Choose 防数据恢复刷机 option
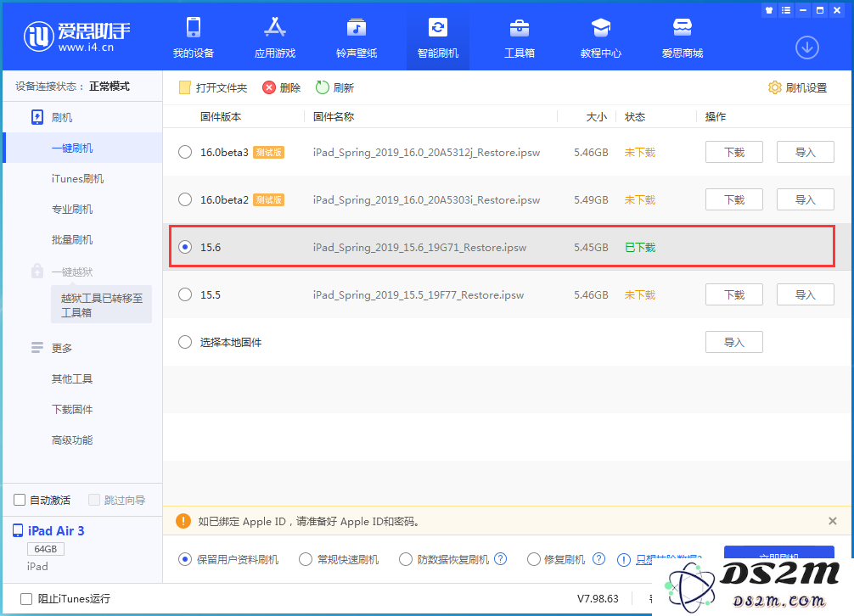 (x=405, y=559)
